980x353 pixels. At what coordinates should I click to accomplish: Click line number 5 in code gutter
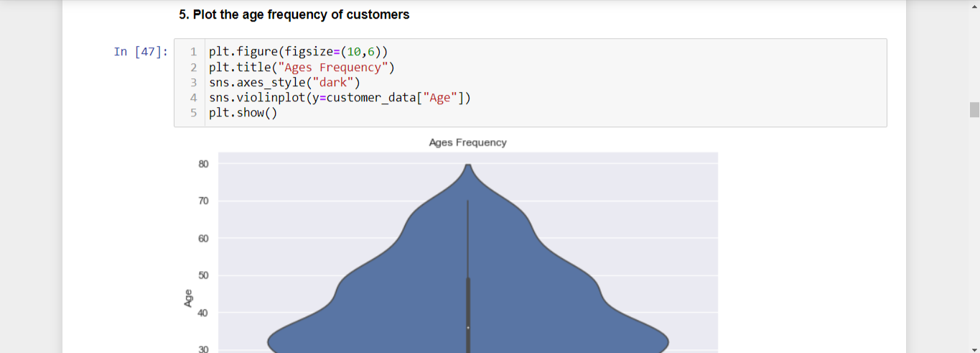tap(194, 113)
